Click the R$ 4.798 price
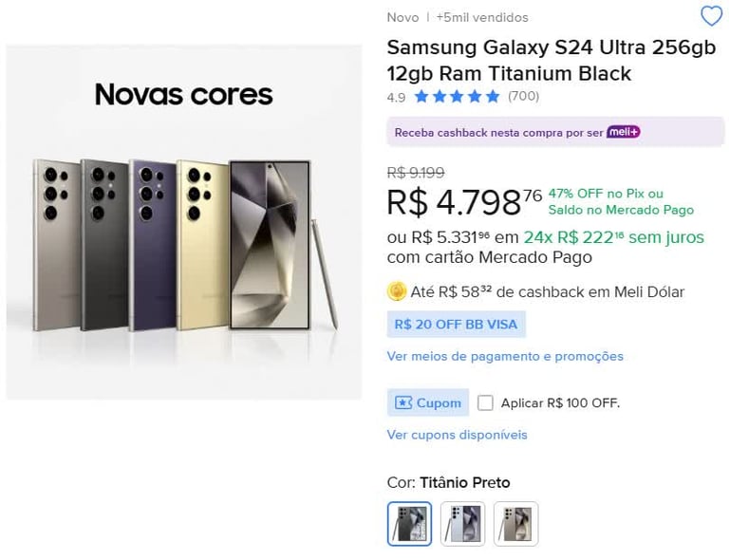 (x=454, y=202)
